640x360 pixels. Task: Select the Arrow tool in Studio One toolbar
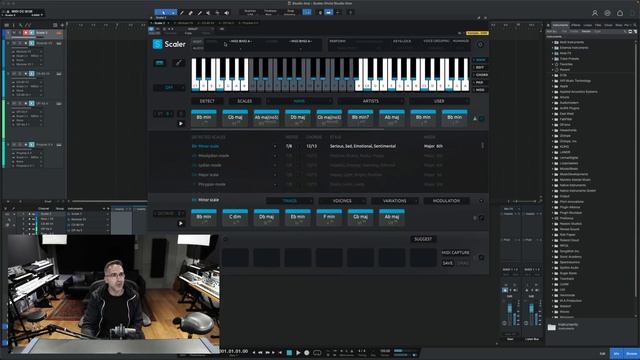(164, 13)
